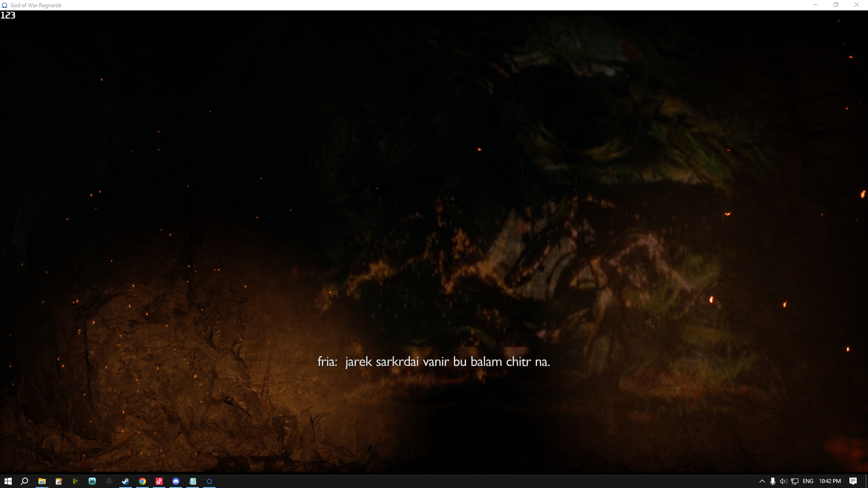Screen dimensions: 868x488
Task: Open Notepad from the taskbar
Action: (x=192, y=481)
